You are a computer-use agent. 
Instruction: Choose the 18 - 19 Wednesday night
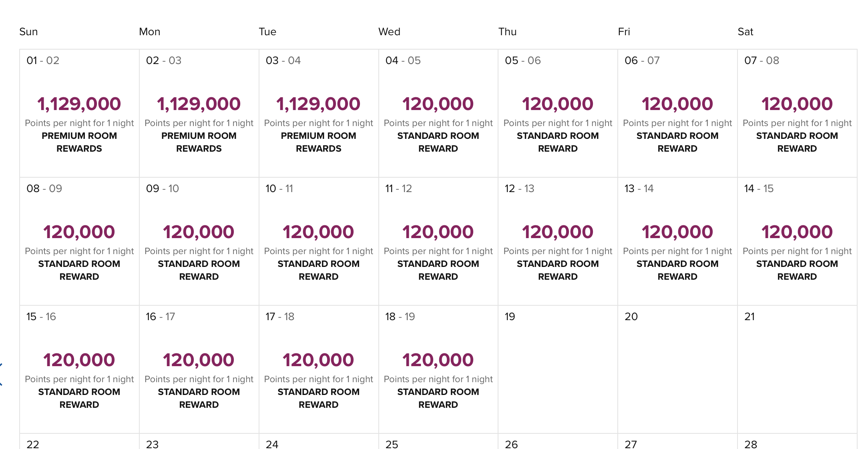pos(438,369)
